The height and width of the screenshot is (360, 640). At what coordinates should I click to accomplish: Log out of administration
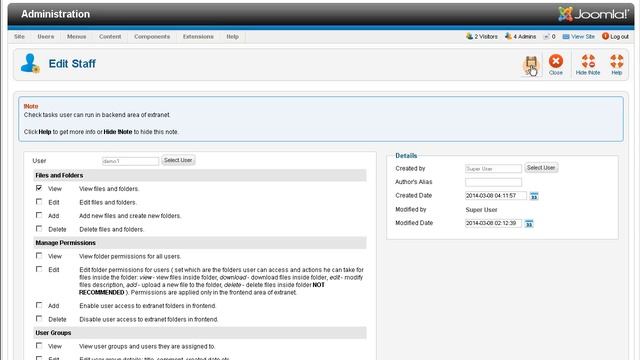[x=616, y=36]
